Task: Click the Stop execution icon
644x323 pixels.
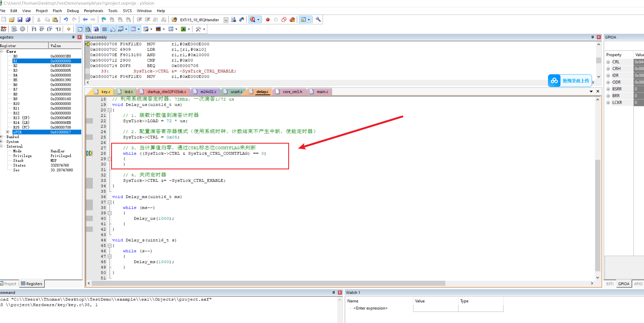Action: [23, 29]
